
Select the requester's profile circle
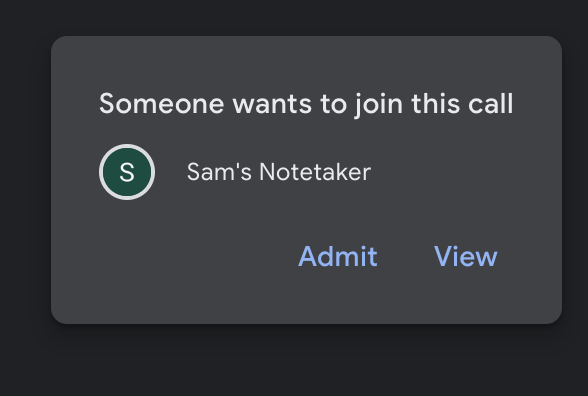pos(127,172)
